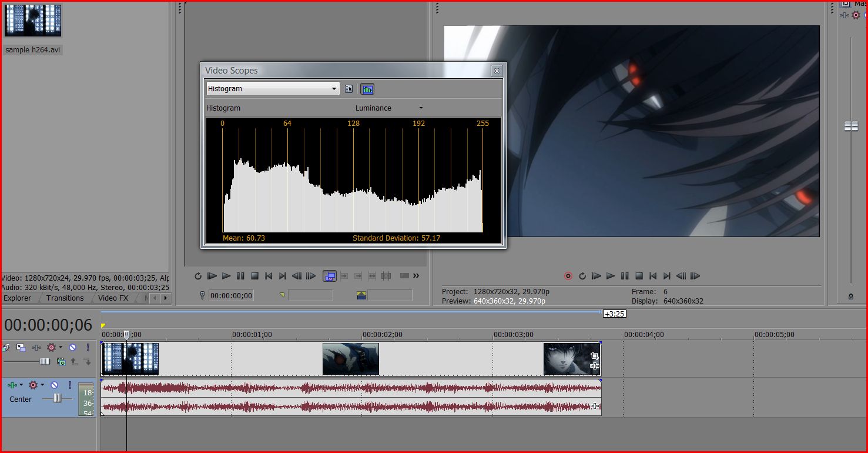This screenshot has height=453, width=868.
Task: Click add to timeline from cursor icon
Action: [x=344, y=276]
